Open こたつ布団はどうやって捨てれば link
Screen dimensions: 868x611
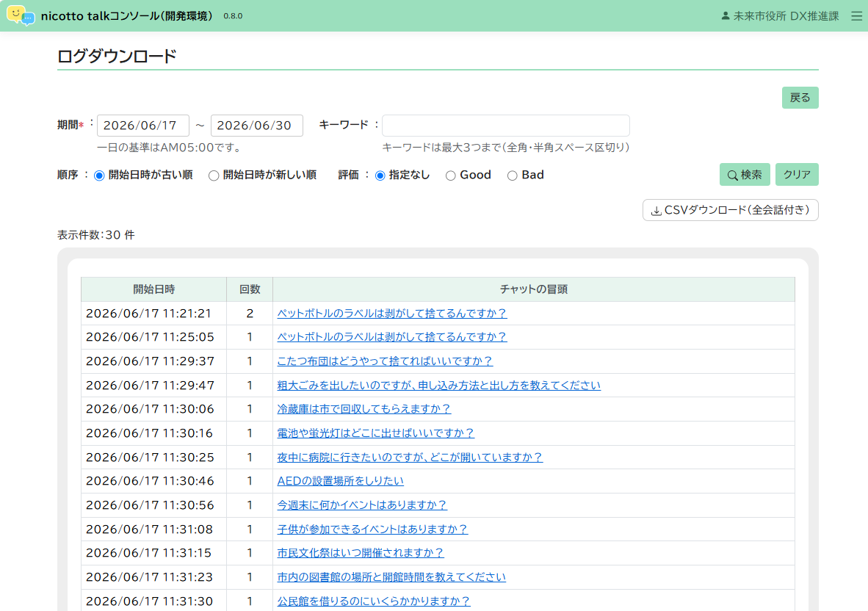pyautogui.click(x=385, y=361)
